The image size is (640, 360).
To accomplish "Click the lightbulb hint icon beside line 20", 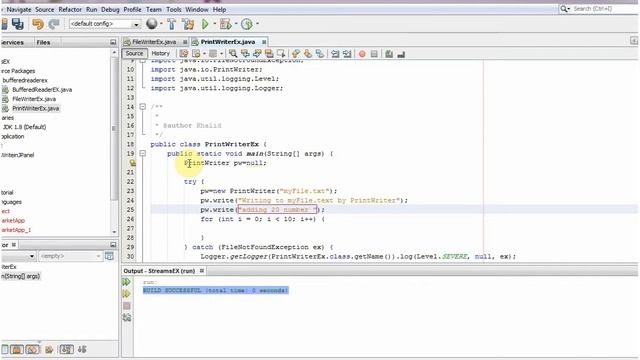I will 133,163.
